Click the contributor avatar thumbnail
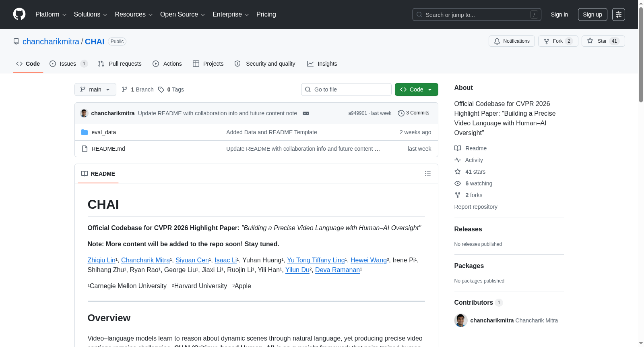 pyautogui.click(x=461, y=320)
